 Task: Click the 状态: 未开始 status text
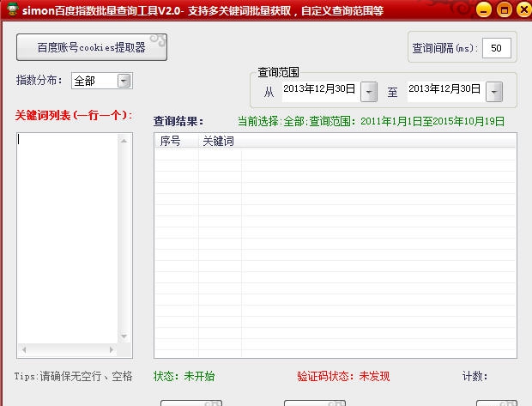coord(184,376)
